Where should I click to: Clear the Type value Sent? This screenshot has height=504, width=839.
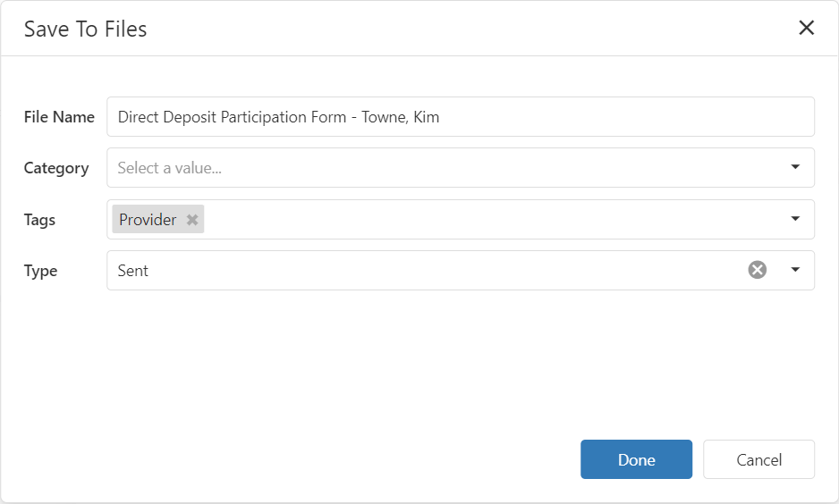(x=757, y=270)
